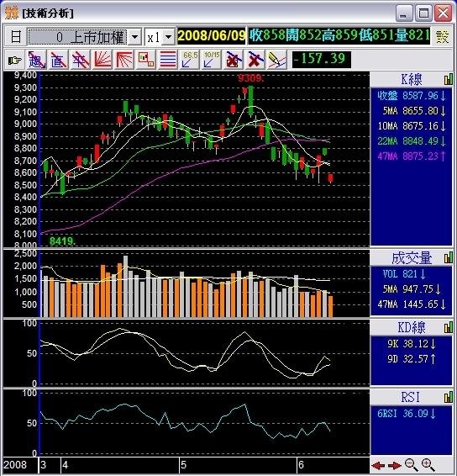Click the 47MA 8875.23 value

[412, 156]
